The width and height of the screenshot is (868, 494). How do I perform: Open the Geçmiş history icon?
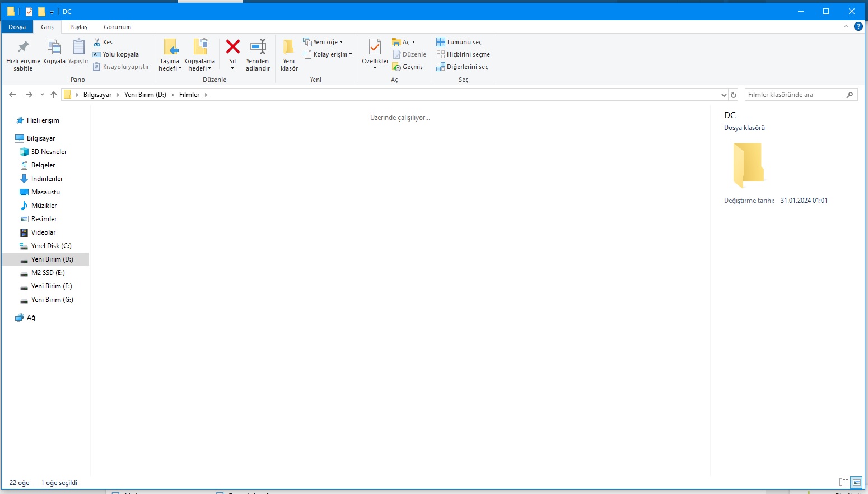396,67
